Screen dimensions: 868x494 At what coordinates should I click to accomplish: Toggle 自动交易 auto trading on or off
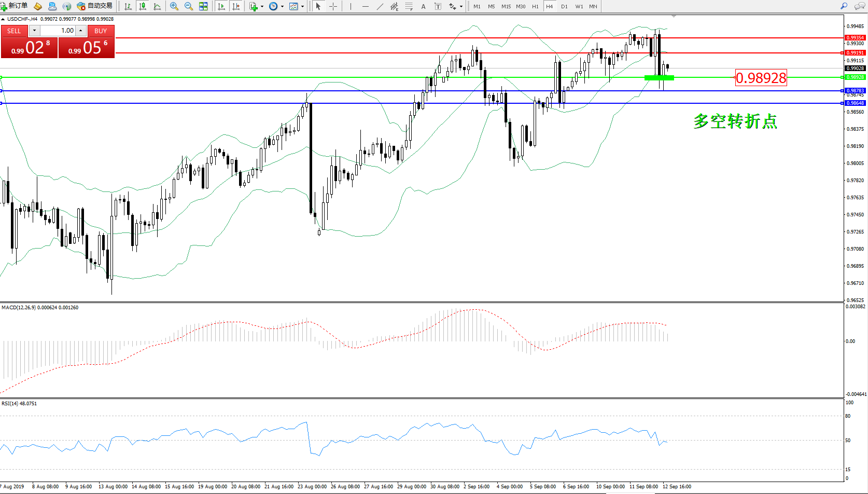[x=95, y=6]
